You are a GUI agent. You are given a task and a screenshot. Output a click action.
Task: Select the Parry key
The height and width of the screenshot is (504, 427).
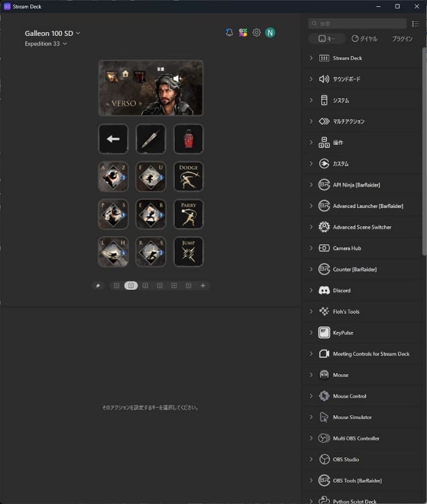tap(188, 214)
